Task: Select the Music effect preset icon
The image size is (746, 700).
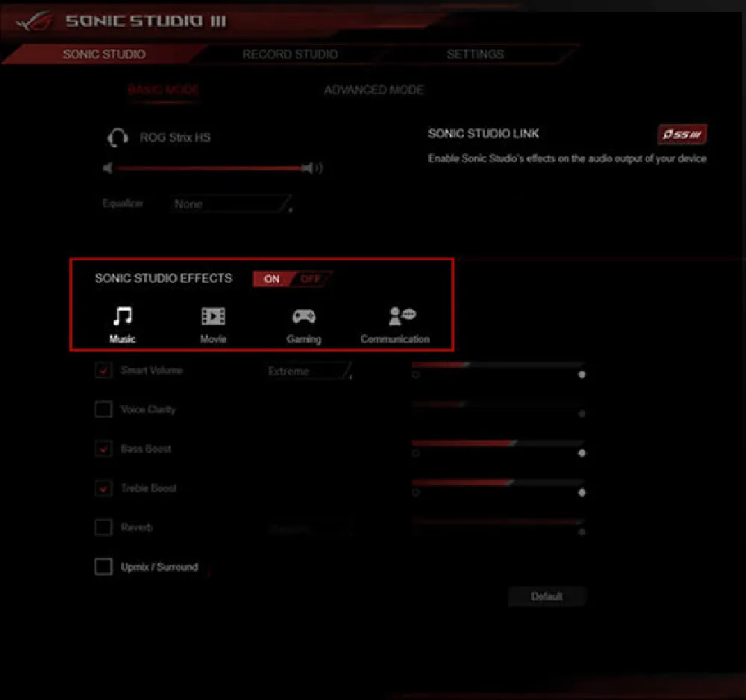Action: [122, 317]
